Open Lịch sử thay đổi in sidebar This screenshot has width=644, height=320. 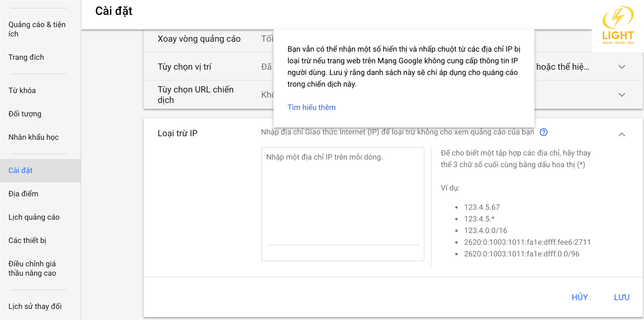click(x=35, y=307)
